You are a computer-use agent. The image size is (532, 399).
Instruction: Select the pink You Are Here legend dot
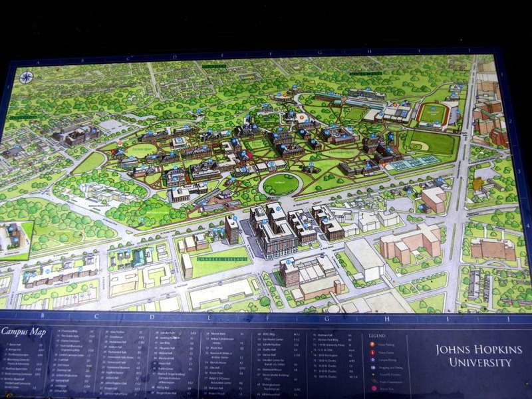[374, 388]
